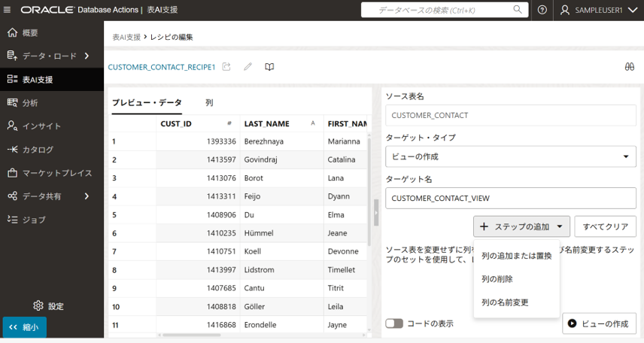Click the pencil edit icon
Screen dimensions: 644x343
248,66
